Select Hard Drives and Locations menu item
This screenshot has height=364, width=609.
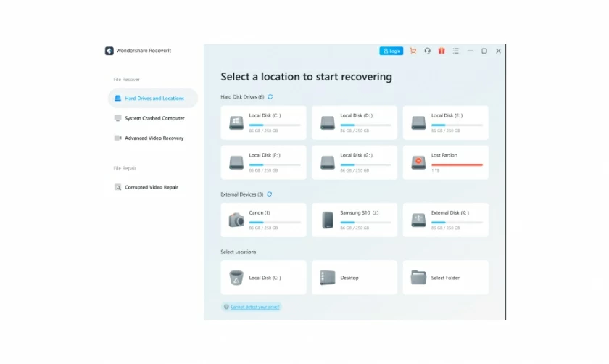pyautogui.click(x=153, y=99)
